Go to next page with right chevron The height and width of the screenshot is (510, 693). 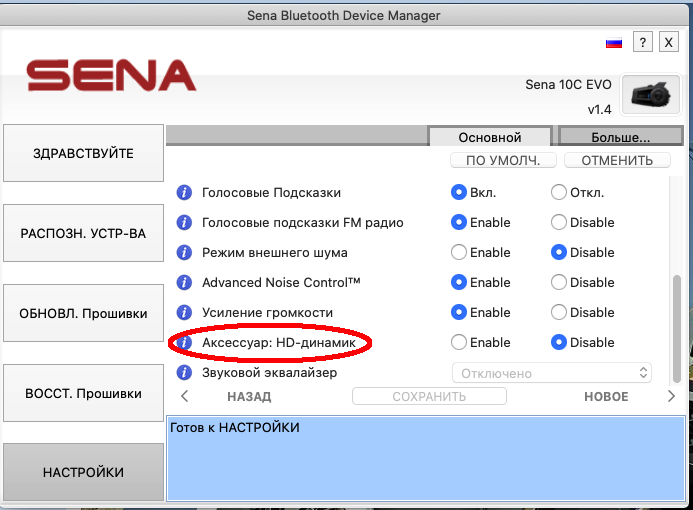(671, 396)
